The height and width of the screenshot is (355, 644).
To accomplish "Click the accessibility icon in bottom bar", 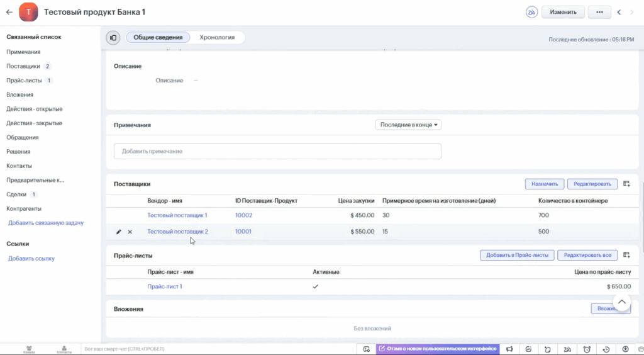I will [x=625, y=349].
